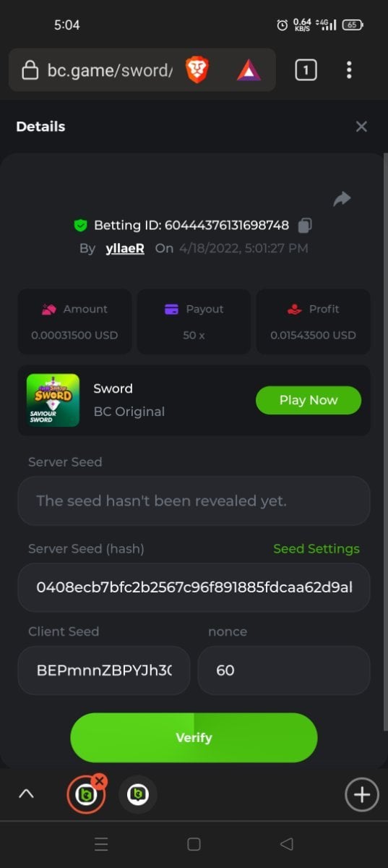Open Brave Rewards triangle icon
This screenshot has width=388, height=868.
pyautogui.click(x=249, y=70)
